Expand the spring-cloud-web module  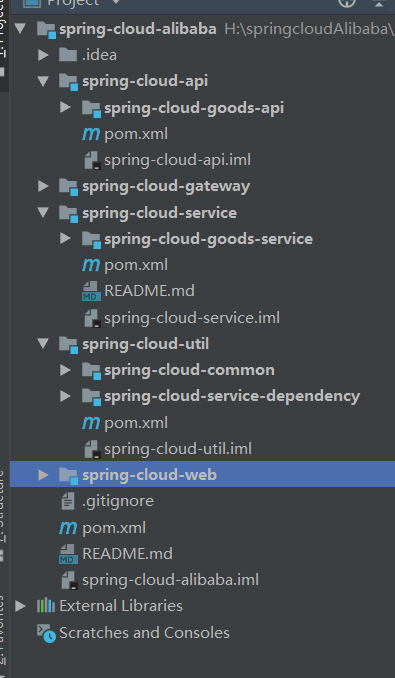pyautogui.click(x=43, y=475)
